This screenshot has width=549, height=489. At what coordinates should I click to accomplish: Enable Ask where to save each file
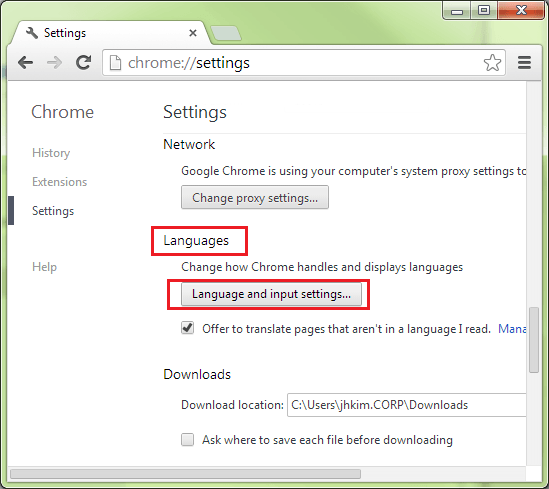187,440
